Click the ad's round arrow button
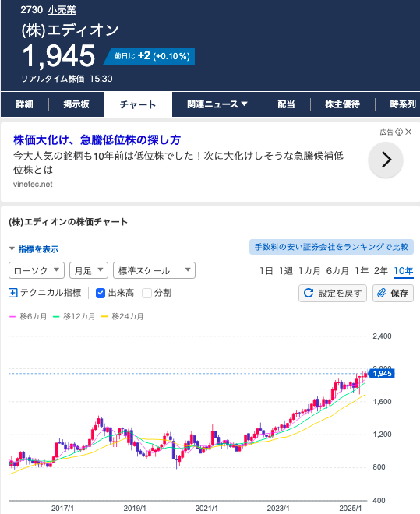This screenshot has width=420, height=514. click(x=386, y=160)
